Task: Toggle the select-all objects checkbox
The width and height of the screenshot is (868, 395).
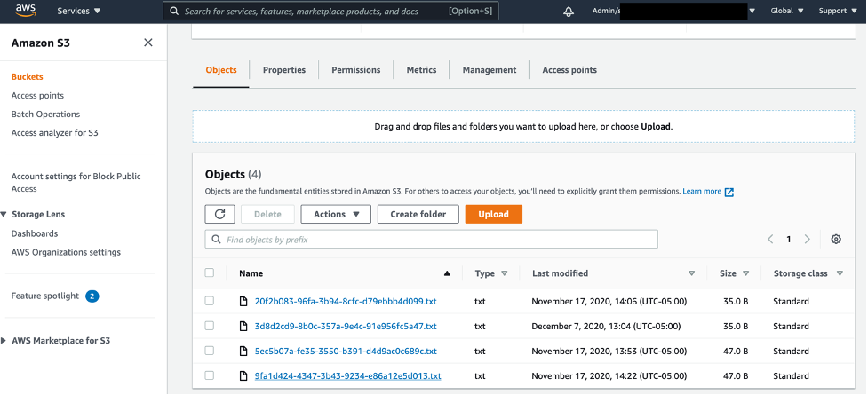Action: (210, 273)
